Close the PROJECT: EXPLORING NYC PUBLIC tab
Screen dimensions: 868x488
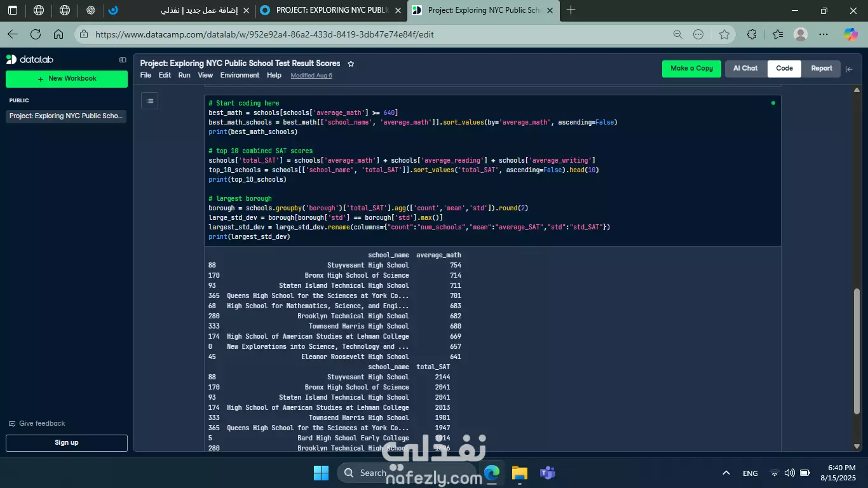coord(398,10)
